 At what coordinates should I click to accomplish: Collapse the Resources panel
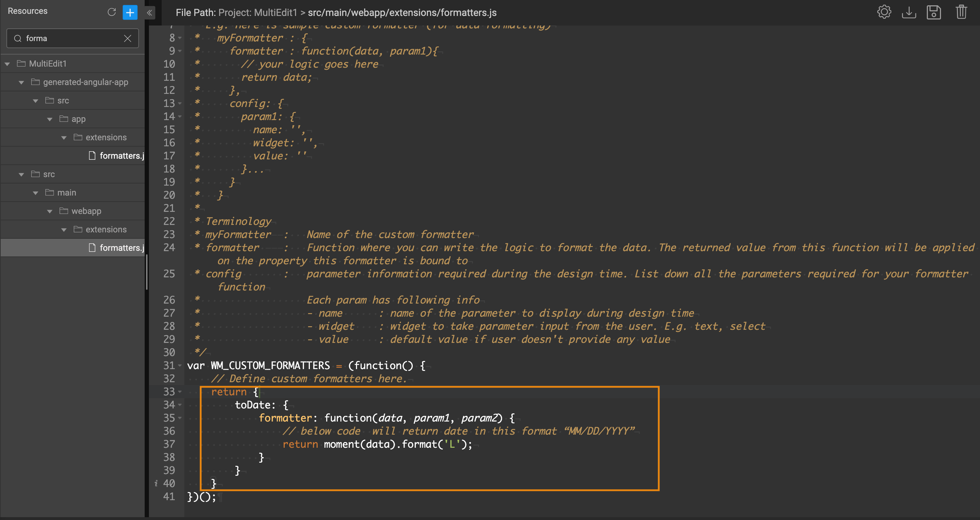coord(149,12)
